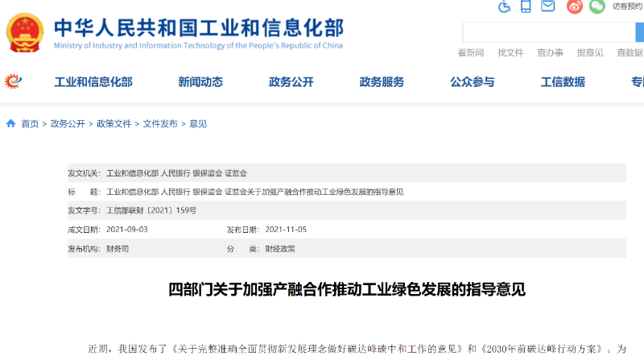Select 查办事 search option
644x356 pixels.
point(551,52)
